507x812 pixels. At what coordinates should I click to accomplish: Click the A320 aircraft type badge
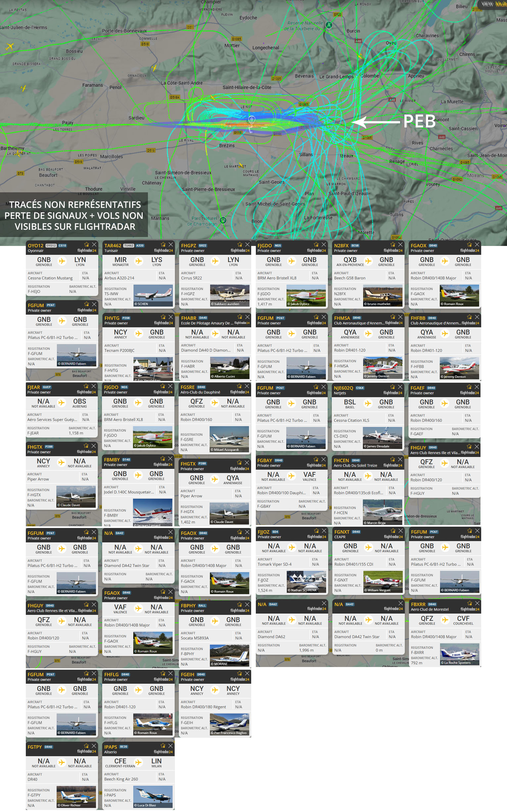(140, 246)
